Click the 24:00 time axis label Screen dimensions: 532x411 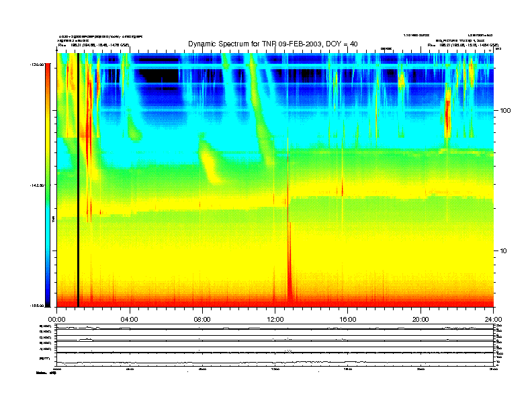point(493,320)
